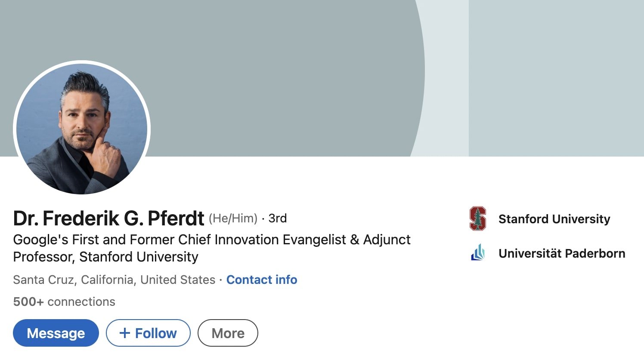
Task: Click Stanford University education entry
Action: [554, 219]
